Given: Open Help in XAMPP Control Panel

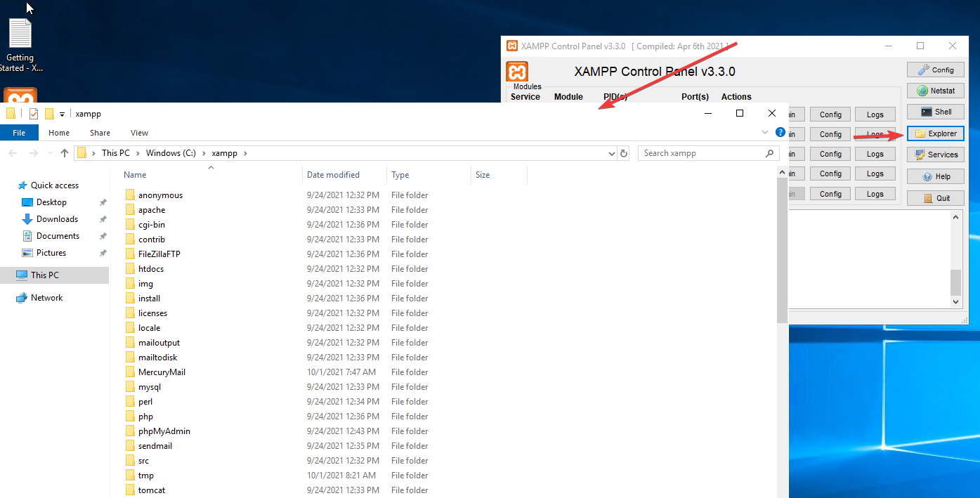Looking at the screenshot, I should [935, 176].
